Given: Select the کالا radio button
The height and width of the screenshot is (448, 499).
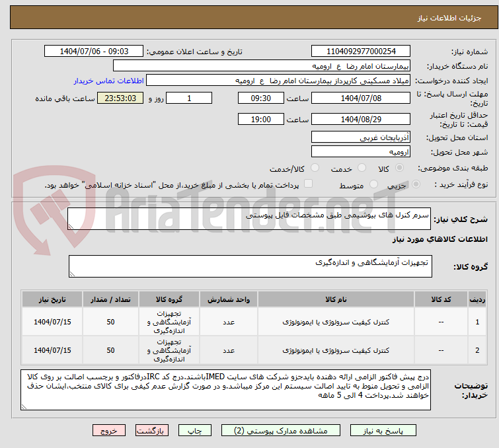Looking at the screenshot, I should pyautogui.click(x=399, y=168).
